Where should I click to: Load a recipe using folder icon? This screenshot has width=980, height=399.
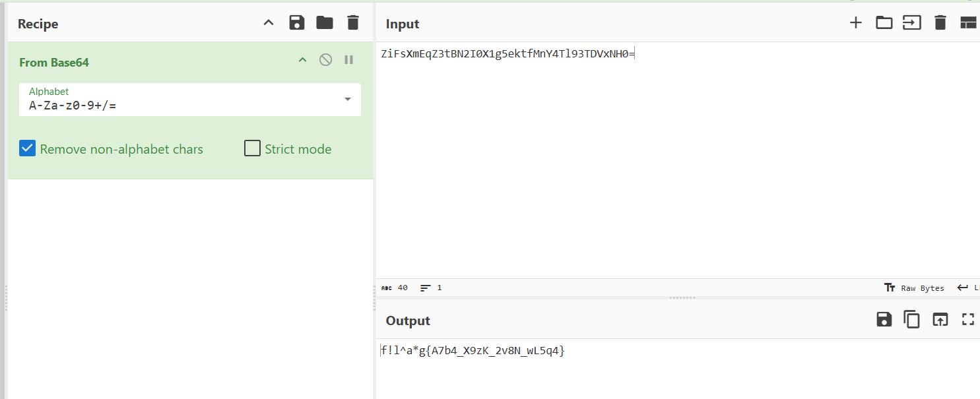click(x=325, y=23)
